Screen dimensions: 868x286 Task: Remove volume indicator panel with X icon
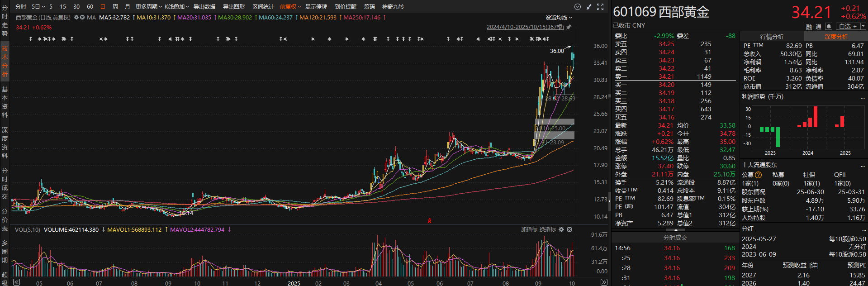pos(569,229)
